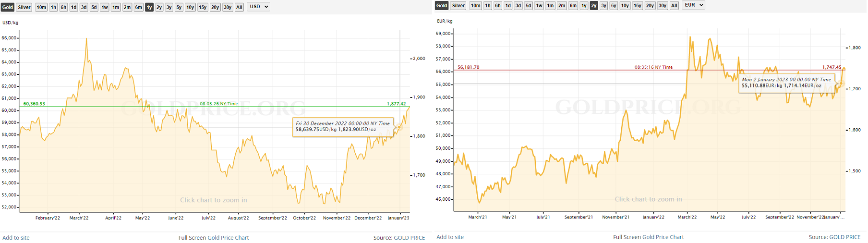The width and height of the screenshot is (868, 243).
Task: Set USD chart range to 2m
Action: click(x=127, y=7)
